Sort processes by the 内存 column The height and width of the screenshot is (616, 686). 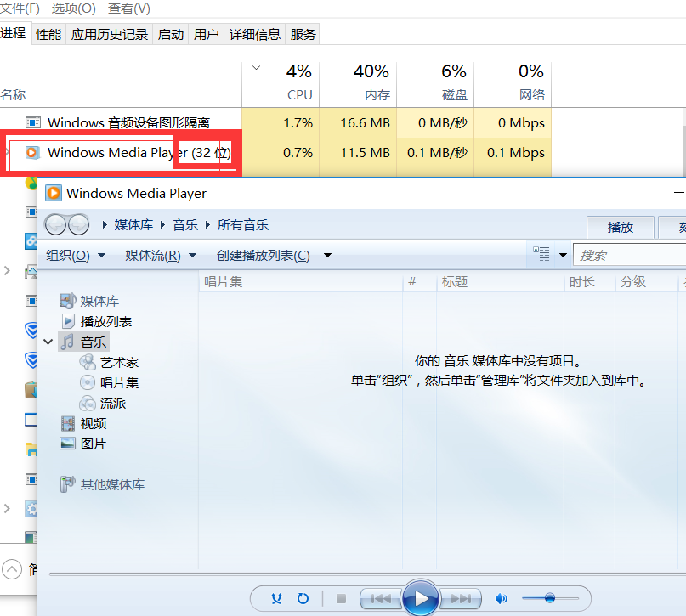point(358,84)
